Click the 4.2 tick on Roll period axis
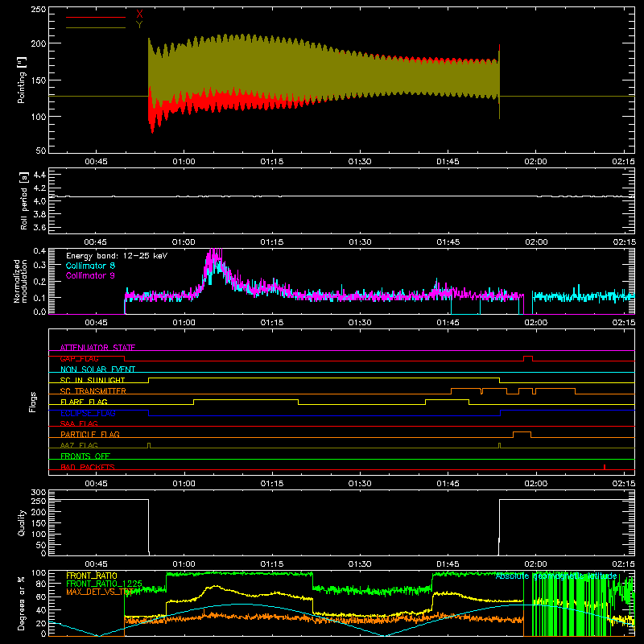The image size is (644, 644). pyautogui.click(x=39, y=188)
